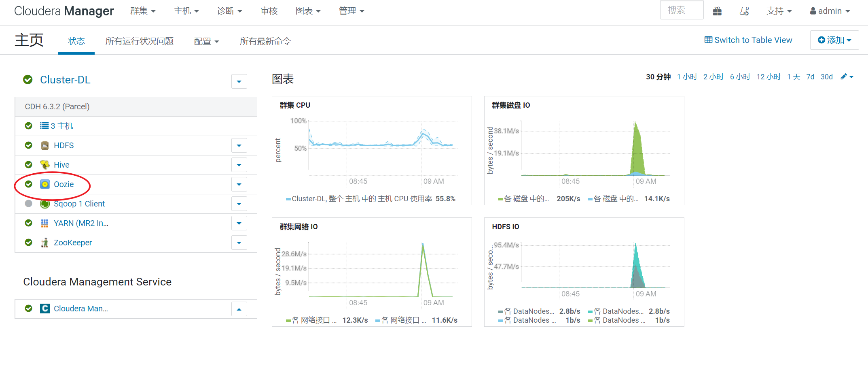
Task: Click the Oozie service icon
Action: [45, 184]
